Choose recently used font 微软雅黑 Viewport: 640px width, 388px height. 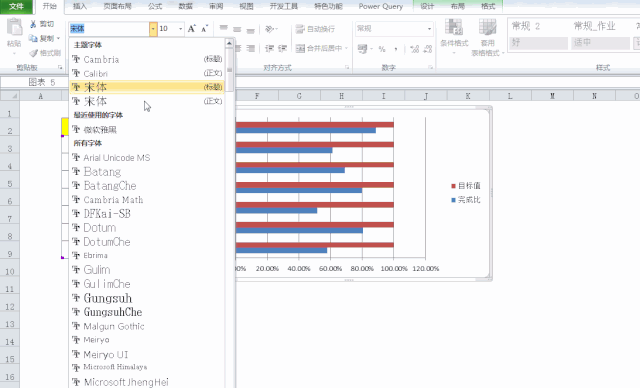[x=147, y=130]
